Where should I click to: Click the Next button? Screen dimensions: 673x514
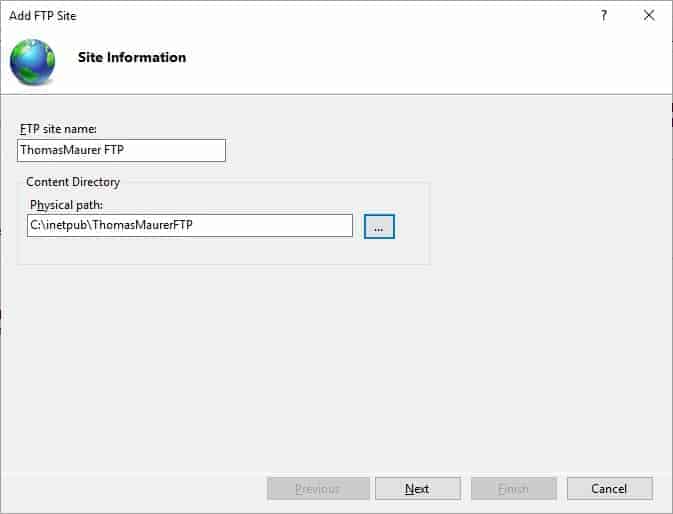pyautogui.click(x=418, y=488)
